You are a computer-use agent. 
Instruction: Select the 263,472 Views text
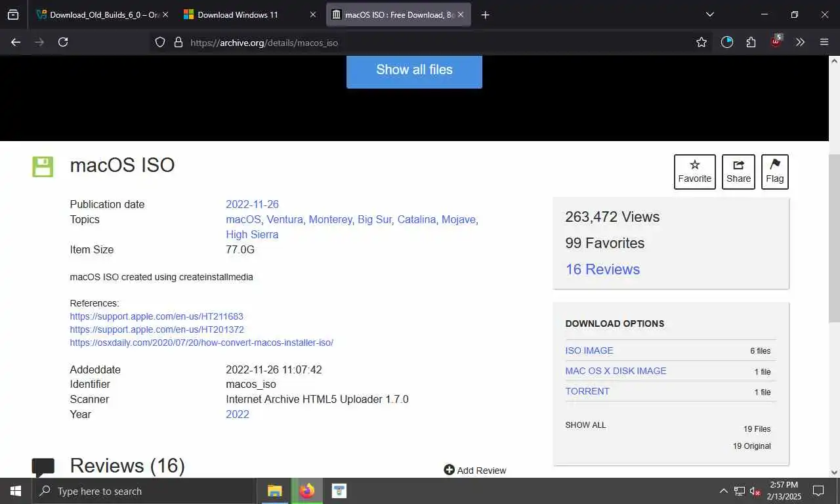pyautogui.click(x=612, y=217)
